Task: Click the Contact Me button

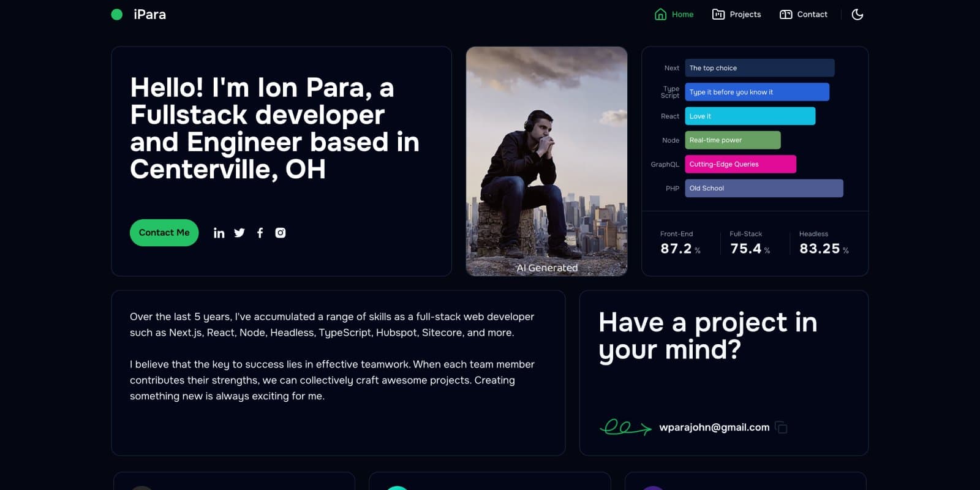Action: (x=164, y=233)
